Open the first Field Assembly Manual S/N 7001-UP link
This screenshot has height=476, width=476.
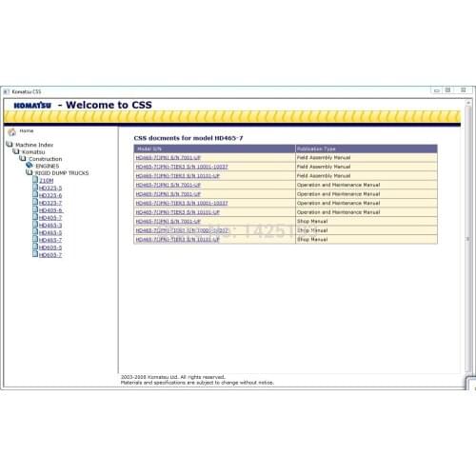point(169,158)
